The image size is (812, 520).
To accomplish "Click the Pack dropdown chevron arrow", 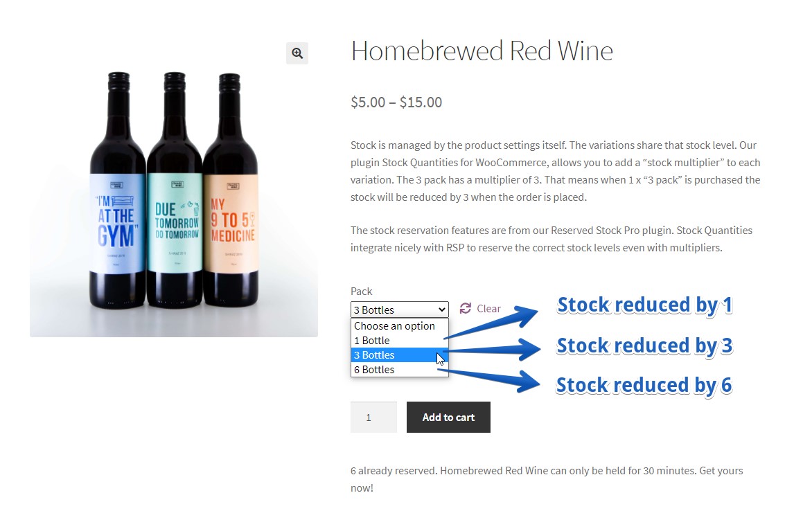I will (x=442, y=310).
